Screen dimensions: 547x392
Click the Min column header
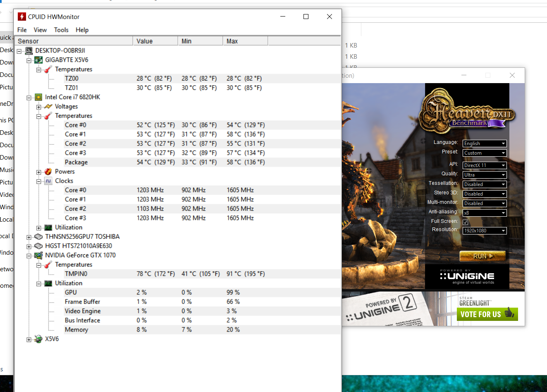201,41
